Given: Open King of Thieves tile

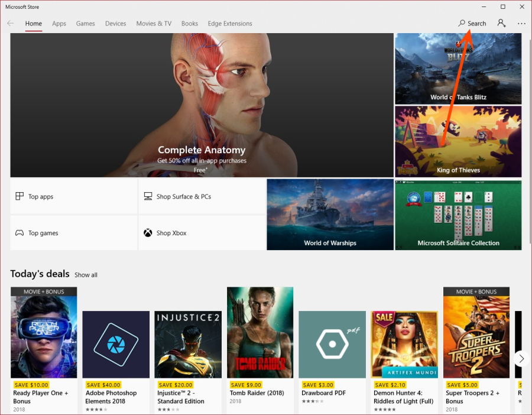Looking at the screenshot, I should point(458,141).
